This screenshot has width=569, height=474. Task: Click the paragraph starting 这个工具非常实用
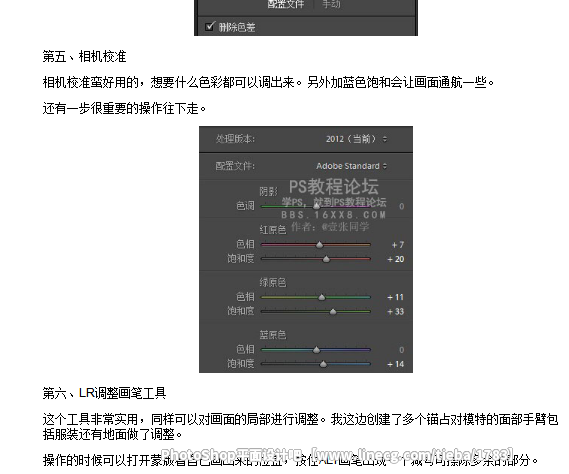click(x=300, y=426)
